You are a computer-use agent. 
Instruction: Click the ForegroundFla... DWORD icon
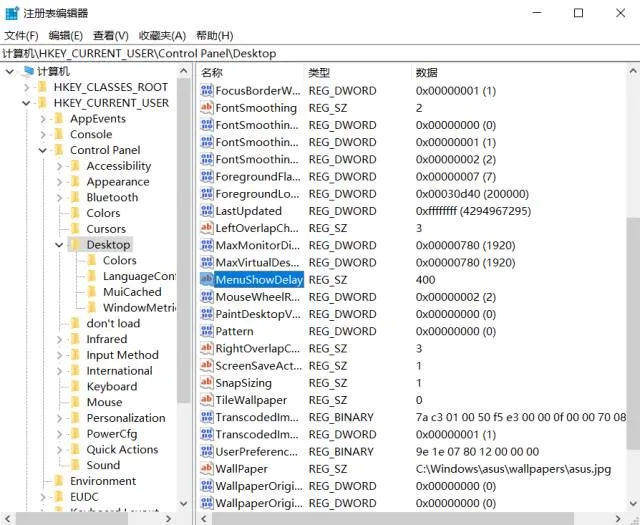pos(207,176)
